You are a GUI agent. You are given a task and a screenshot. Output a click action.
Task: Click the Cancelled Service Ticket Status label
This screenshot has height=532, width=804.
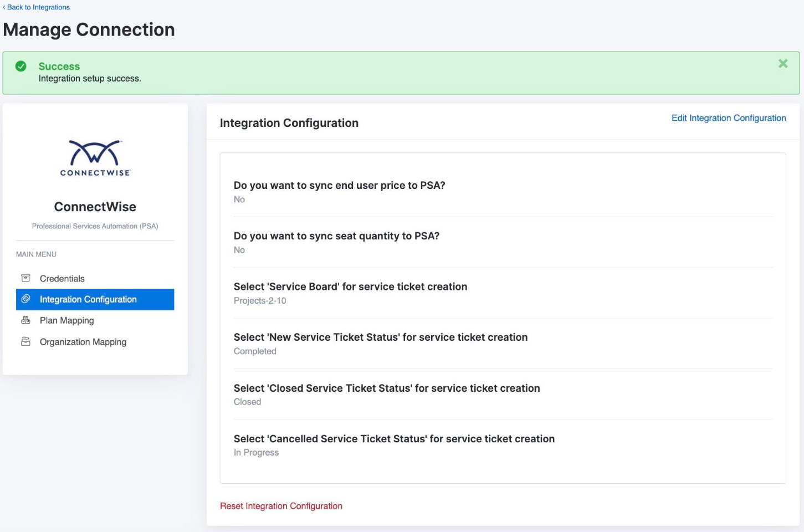[x=394, y=439]
